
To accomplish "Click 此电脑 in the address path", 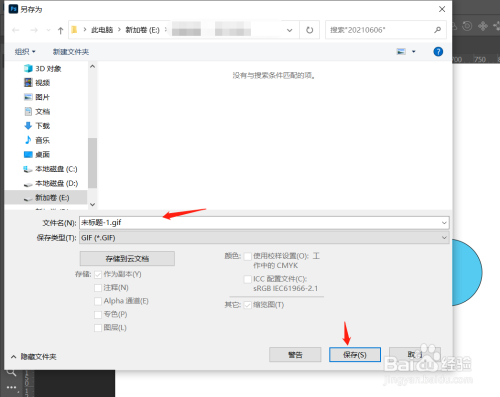I will [102, 30].
